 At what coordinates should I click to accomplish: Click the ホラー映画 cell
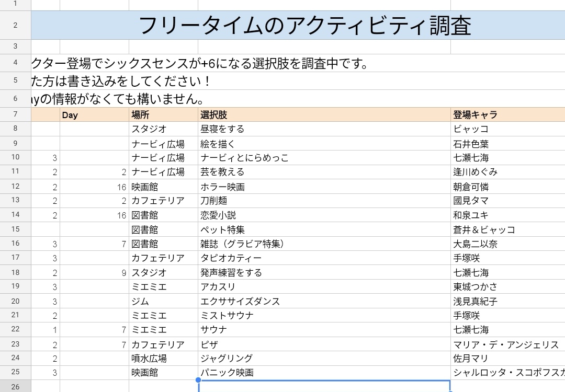[x=324, y=187]
